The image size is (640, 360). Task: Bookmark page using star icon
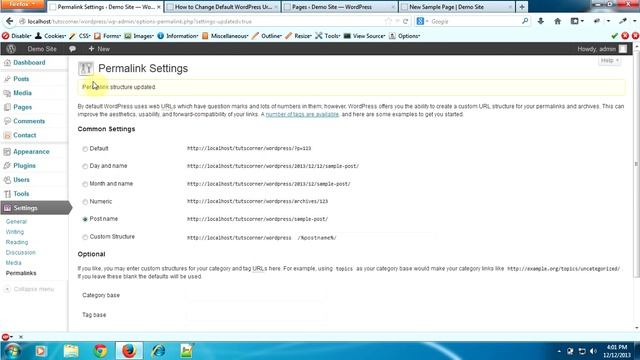point(388,21)
